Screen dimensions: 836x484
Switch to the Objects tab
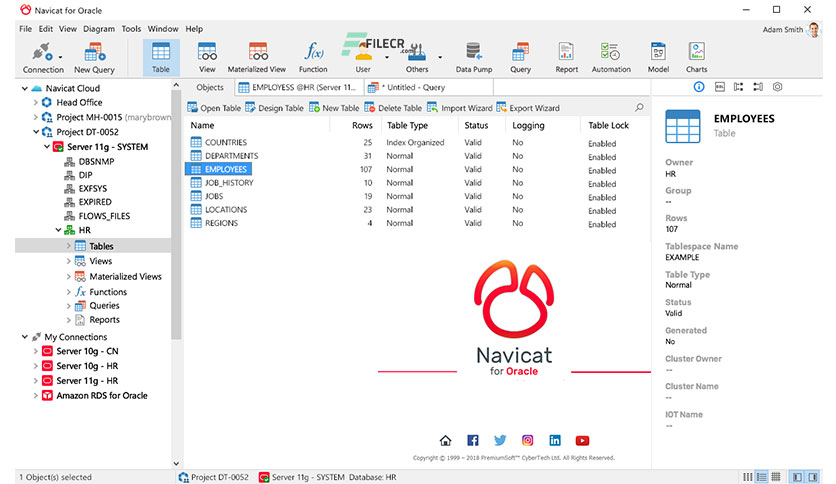(x=210, y=87)
